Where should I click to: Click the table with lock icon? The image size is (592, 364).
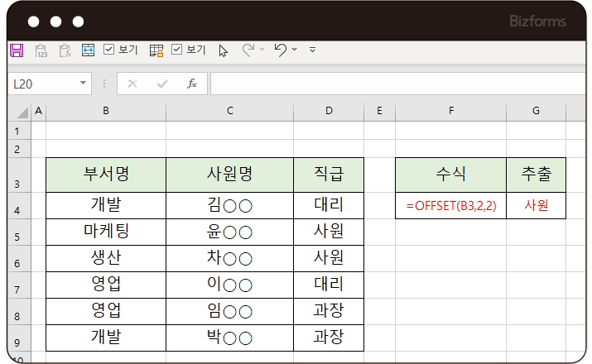[156, 50]
